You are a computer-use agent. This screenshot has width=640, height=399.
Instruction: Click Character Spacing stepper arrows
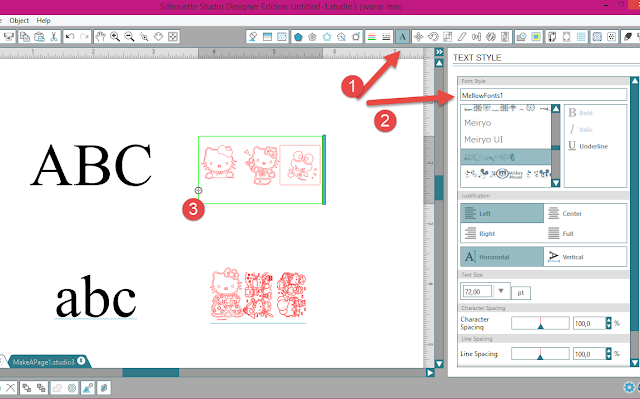[x=609, y=323]
